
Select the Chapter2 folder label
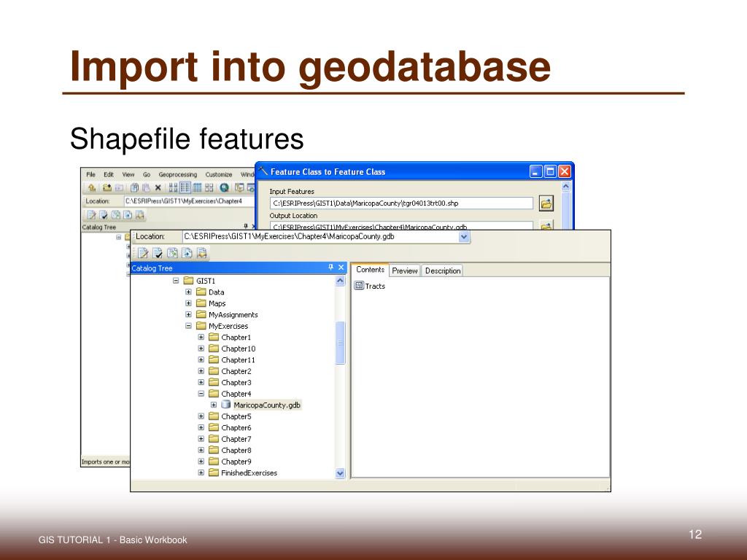pos(236,371)
